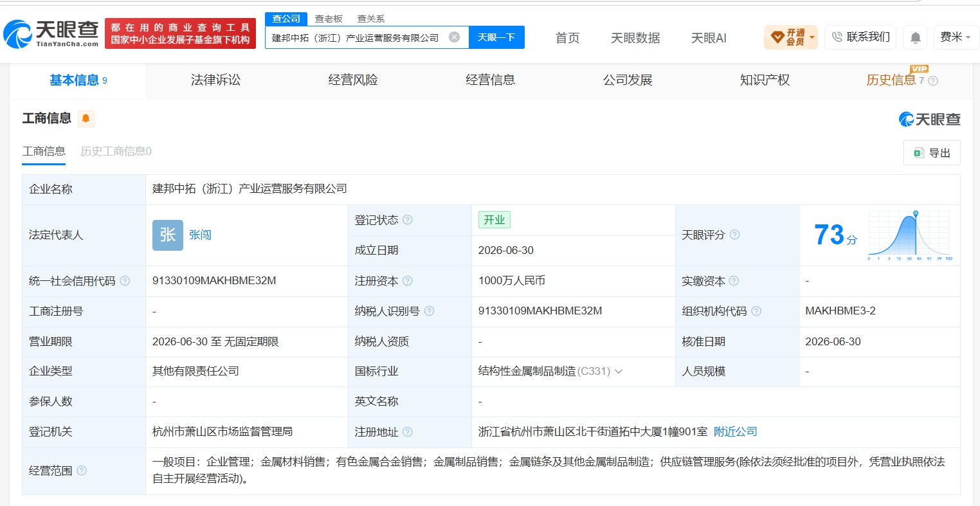Click the Excel icon on 导出 button
This screenshot has height=506, width=980.
tap(919, 153)
